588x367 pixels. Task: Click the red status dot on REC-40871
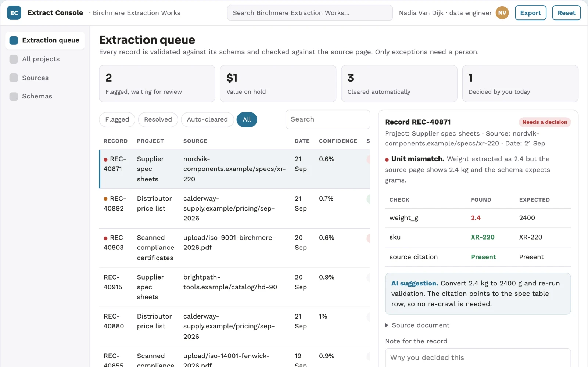point(105,159)
